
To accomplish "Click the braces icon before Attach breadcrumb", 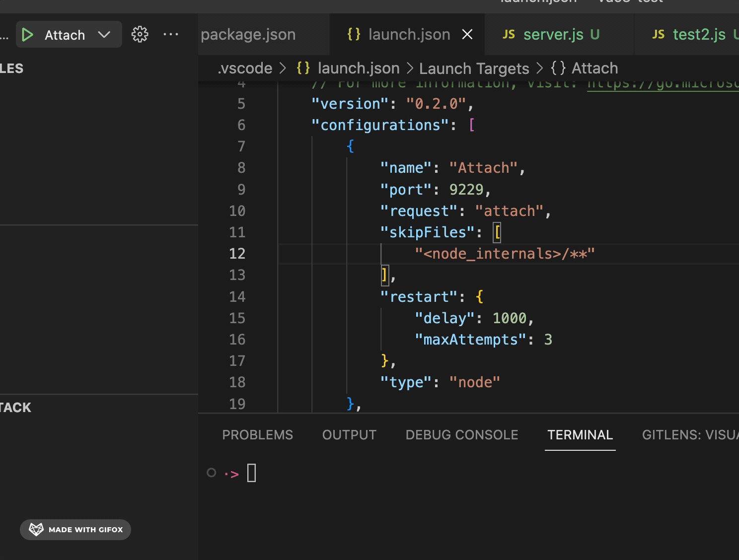I will [558, 68].
